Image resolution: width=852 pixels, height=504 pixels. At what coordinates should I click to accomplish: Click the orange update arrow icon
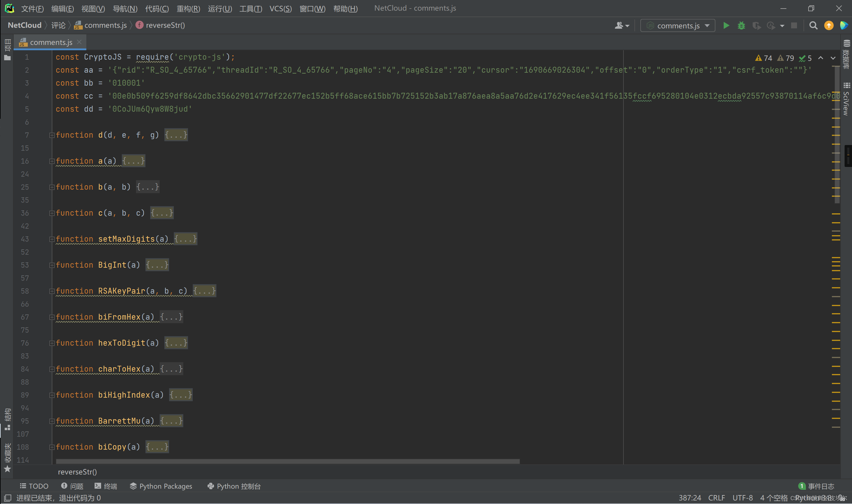[x=829, y=25]
